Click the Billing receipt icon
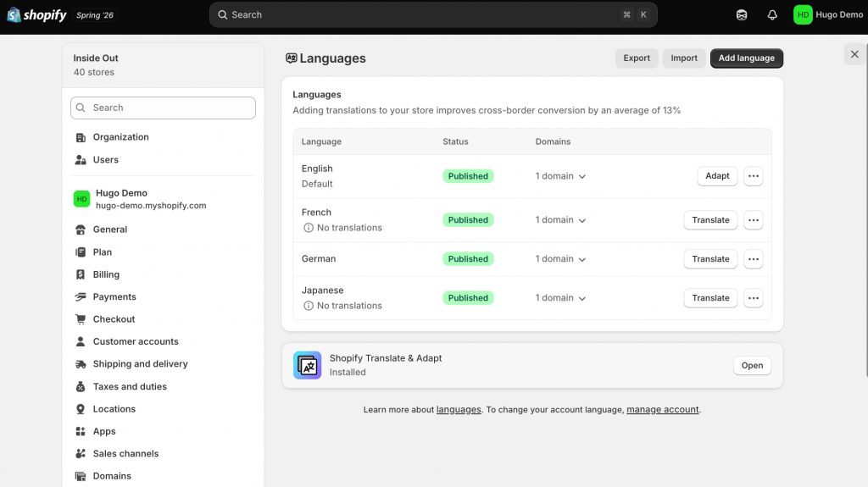The width and height of the screenshot is (868, 487). tap(81, 274)
